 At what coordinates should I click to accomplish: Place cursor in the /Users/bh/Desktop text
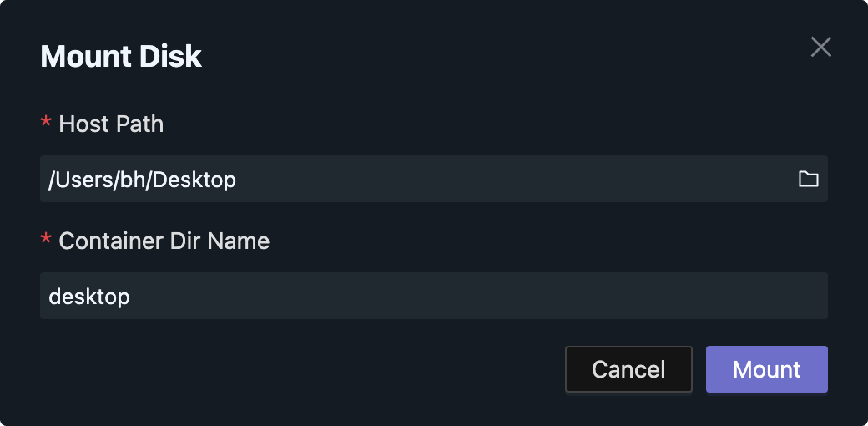click(142, 180)
